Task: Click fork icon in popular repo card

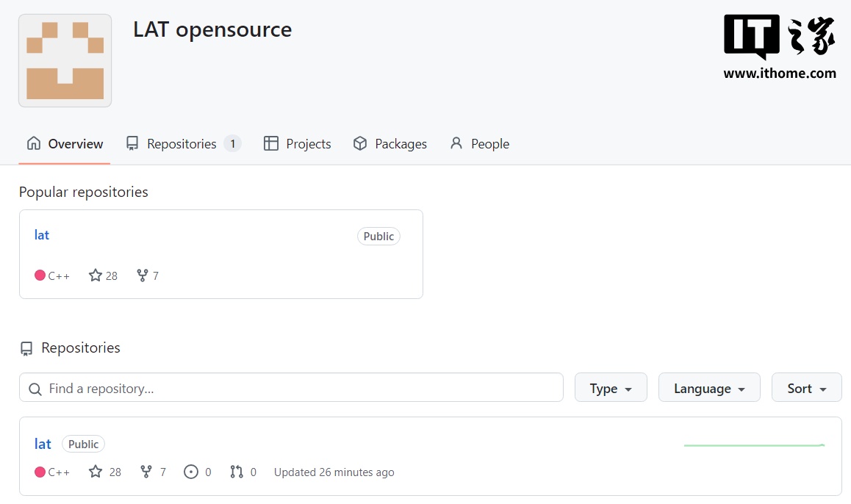Action: 143,276
